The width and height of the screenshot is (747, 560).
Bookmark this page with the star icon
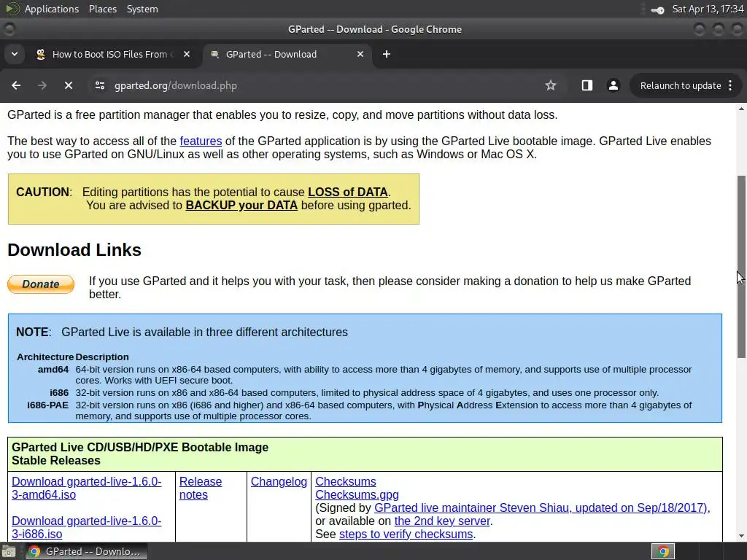pos(551,85)
